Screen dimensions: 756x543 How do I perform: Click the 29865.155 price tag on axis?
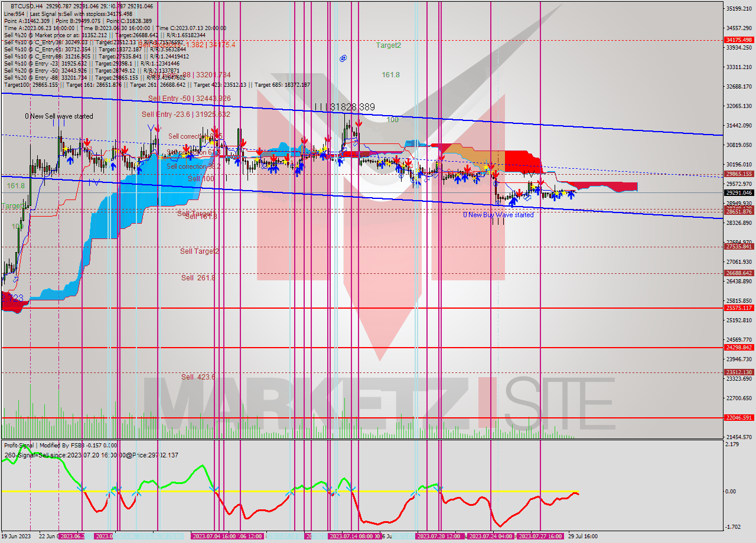click(739, 174)
